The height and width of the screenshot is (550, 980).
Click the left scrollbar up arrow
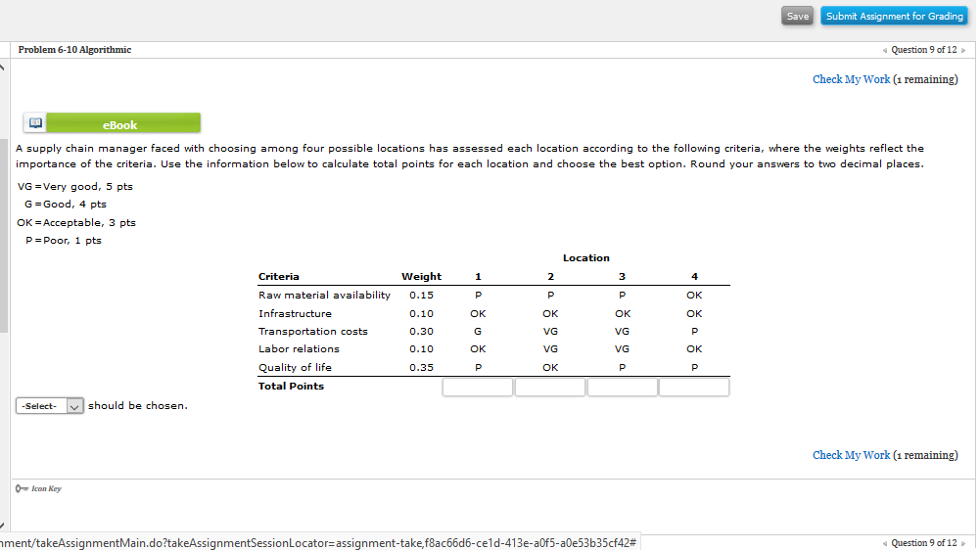tap(3, 67)
